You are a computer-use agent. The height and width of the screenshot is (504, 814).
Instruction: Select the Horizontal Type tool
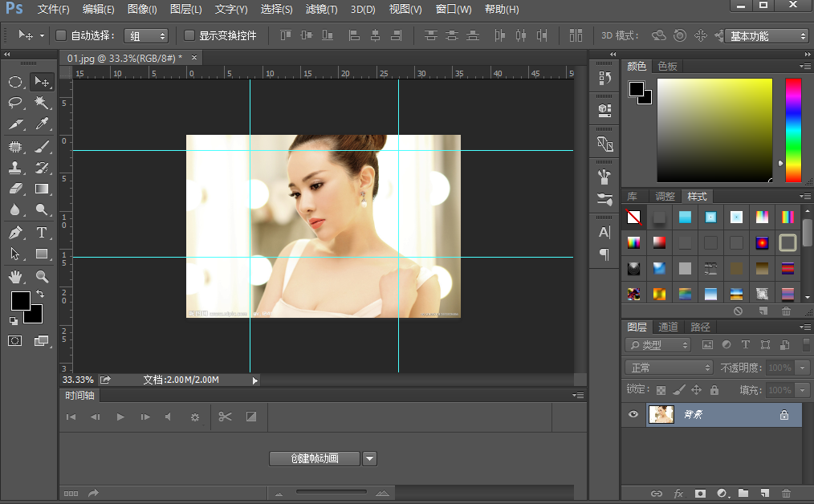tap(42, 233)
